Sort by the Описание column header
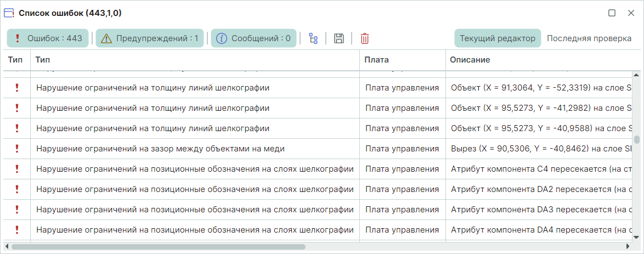 coord(470,60)
